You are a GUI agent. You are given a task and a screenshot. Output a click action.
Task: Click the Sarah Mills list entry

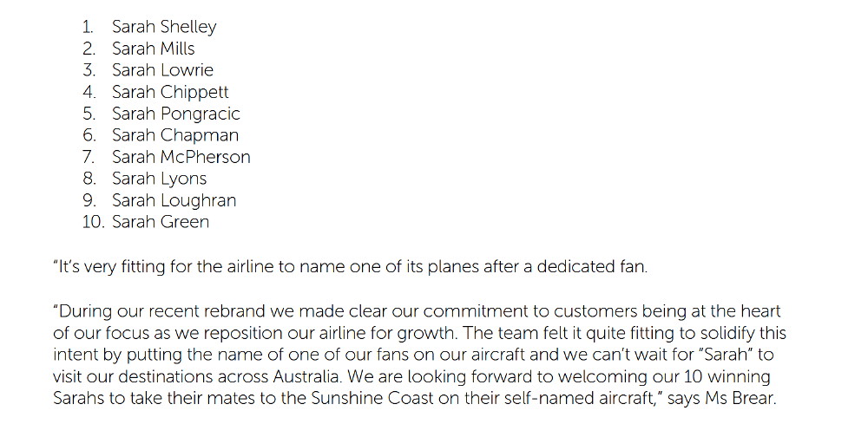pyautogui.click(x=153, y=49)
